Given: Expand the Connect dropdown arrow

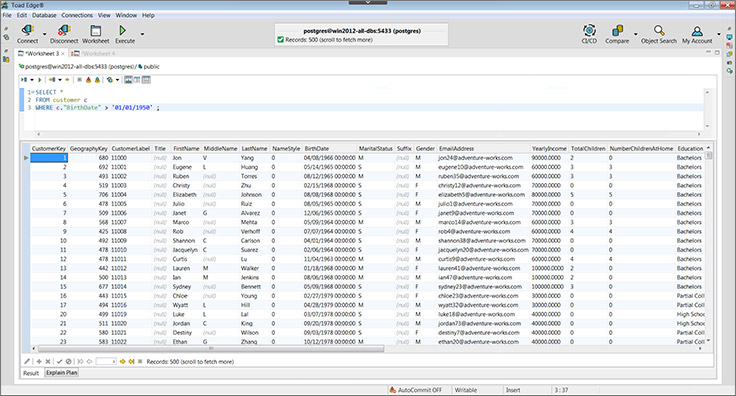Looking at the screenshot, I should [45, 34].
